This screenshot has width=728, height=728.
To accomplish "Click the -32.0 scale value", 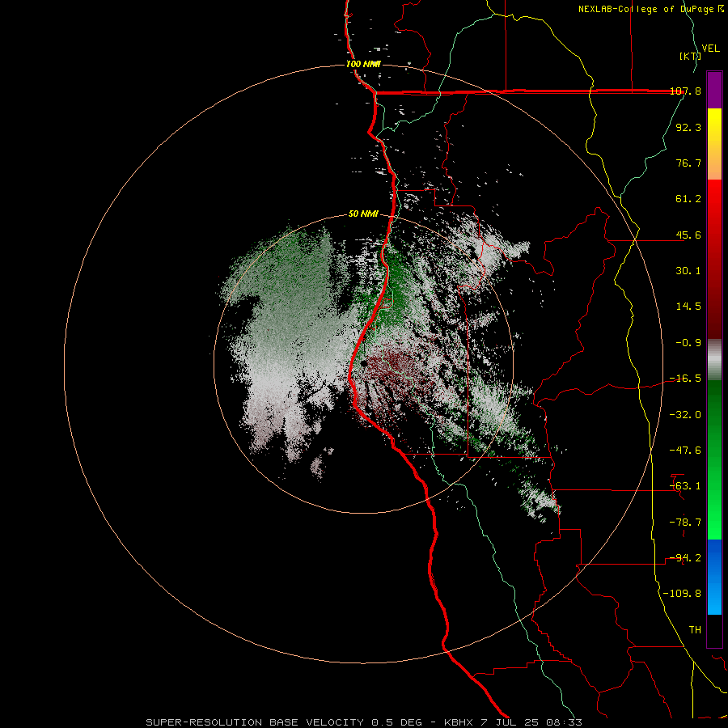I will (685, 415).
